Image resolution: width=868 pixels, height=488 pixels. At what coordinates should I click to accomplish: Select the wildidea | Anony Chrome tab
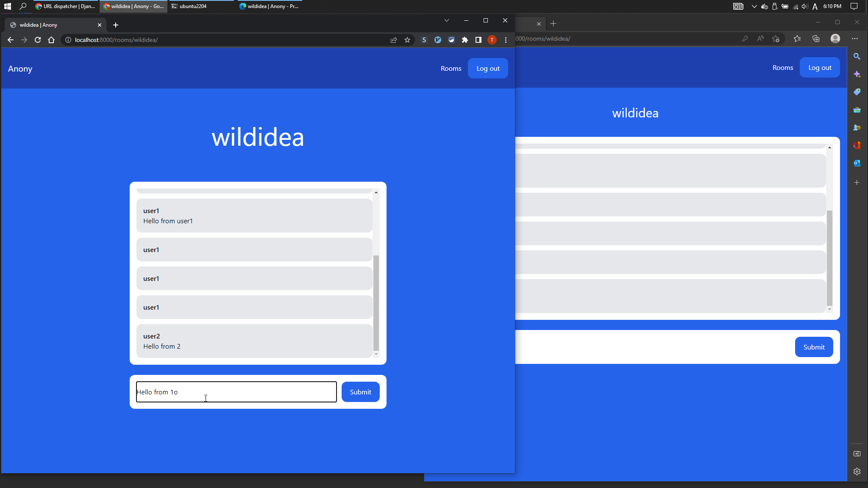[55, 25]
